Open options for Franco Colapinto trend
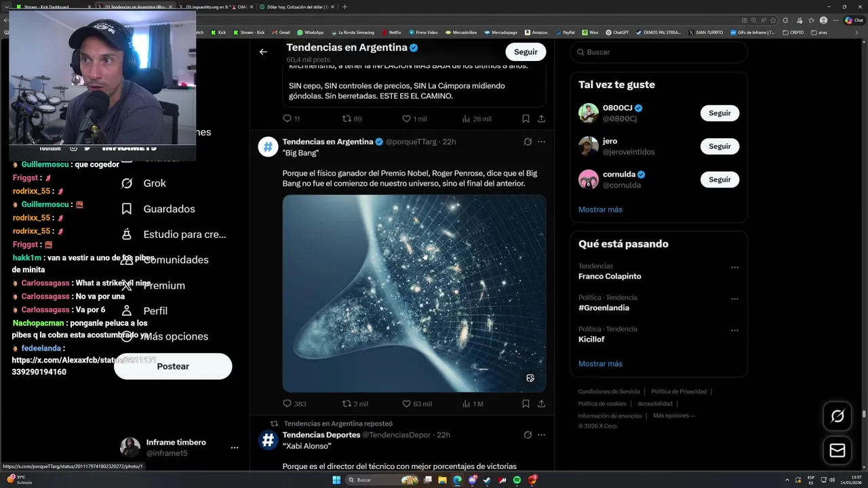 pyautogui.click(x=734, y=267)
